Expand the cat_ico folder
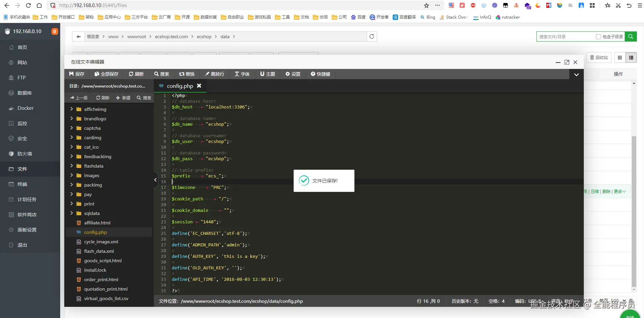 pyautogui.click(x=71, y=147)
